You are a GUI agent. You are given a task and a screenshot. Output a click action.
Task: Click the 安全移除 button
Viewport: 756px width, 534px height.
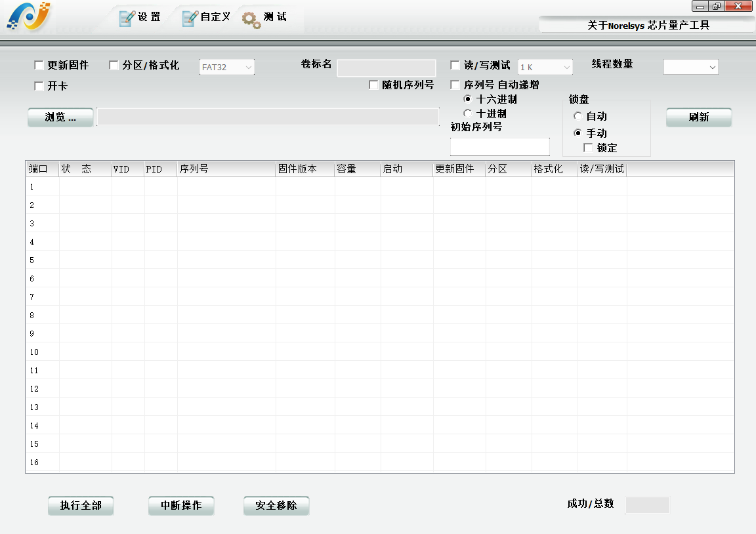276,506
